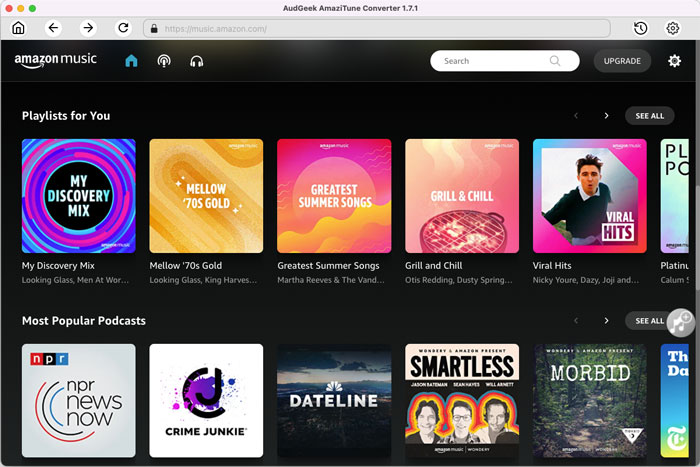Image resolution: width=700 pixels, height=467 pixels.
Task: Open converter settings gear in top toolbar
Action: click(673, 28)
